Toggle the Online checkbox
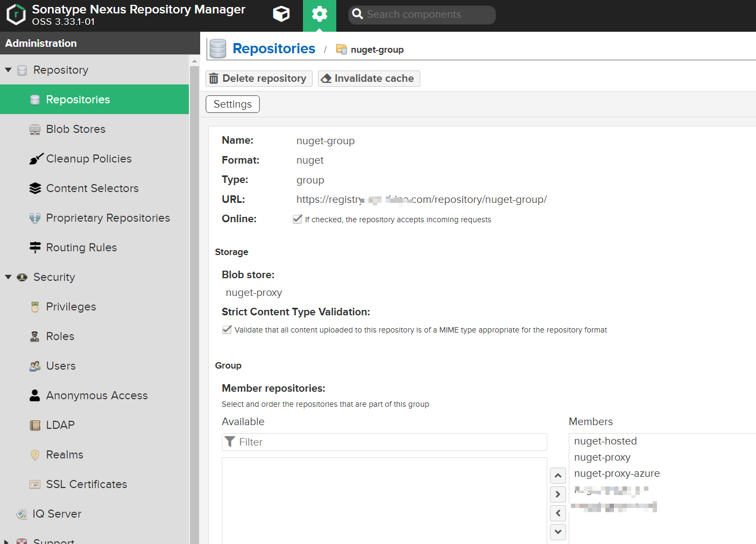 coord(297,219)
